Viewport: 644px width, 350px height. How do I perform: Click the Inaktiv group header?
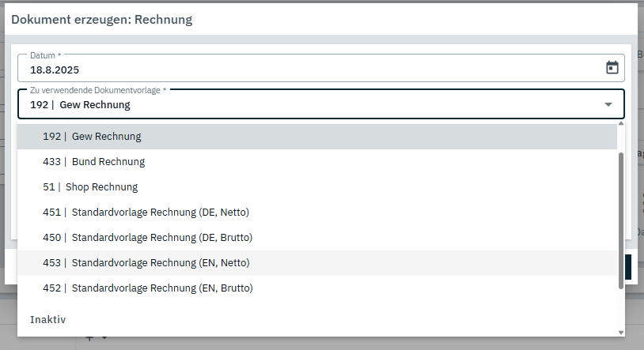tap(47, 320)
